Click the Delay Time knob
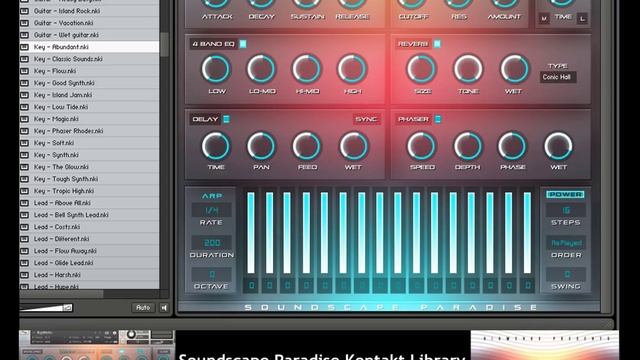Screen dimensions: 640x360 (x=216, y=146)
